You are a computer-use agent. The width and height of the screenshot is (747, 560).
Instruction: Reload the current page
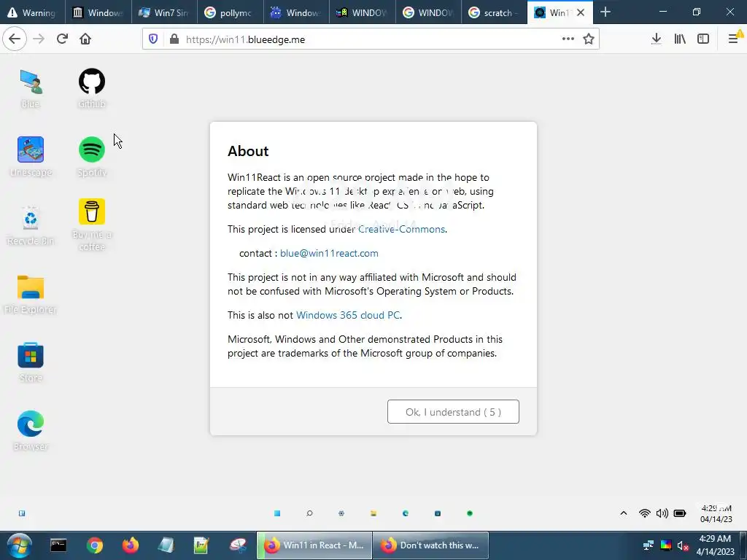pos(63,39)
